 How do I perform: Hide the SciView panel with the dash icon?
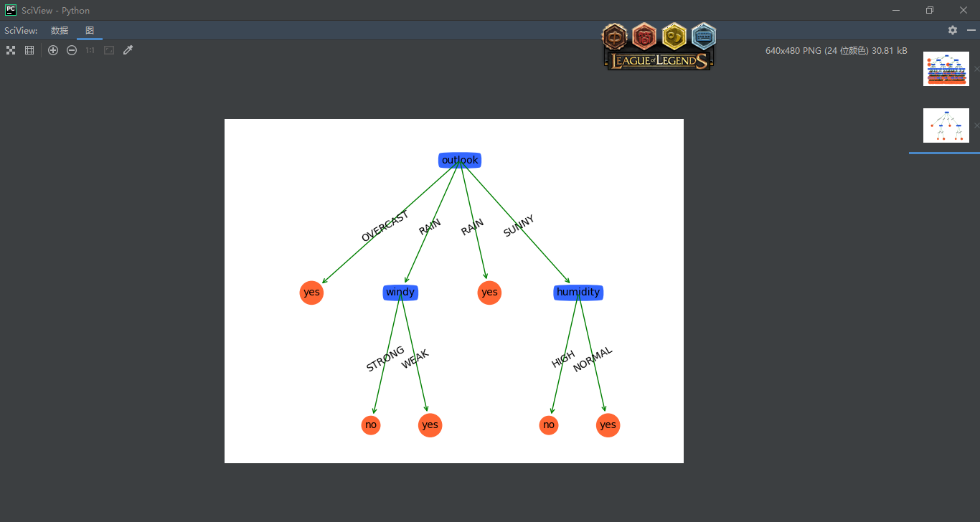point(971,30)
